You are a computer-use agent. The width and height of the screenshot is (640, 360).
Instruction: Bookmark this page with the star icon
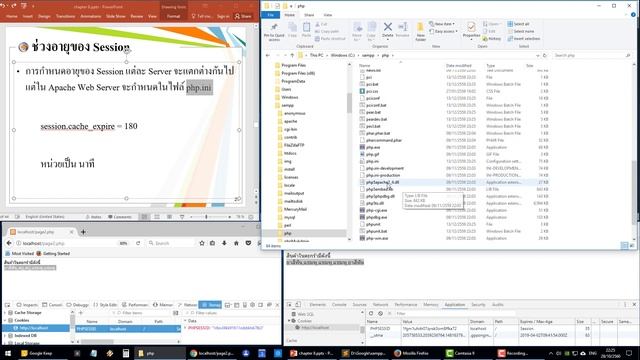(202, 243)
